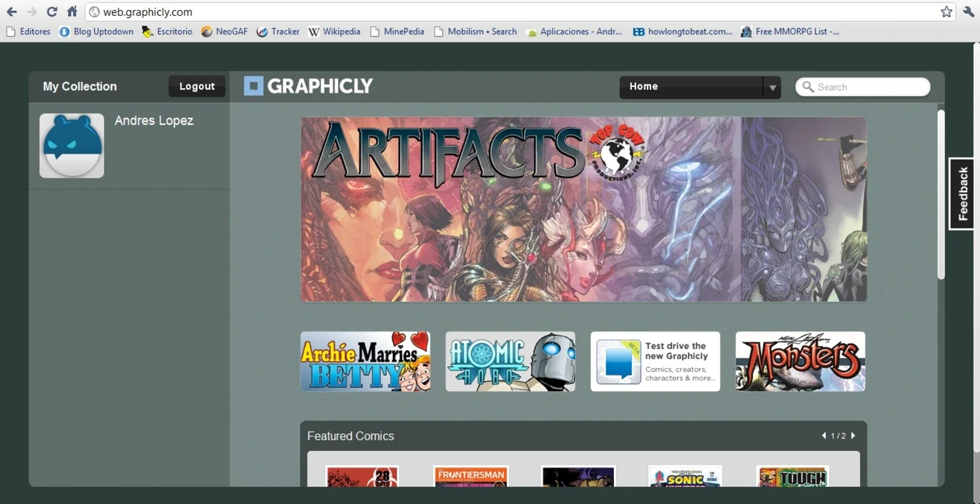Click the Home dropdown arrow
The width and height of the screenshot is (980, 504).
coord(772,88)
